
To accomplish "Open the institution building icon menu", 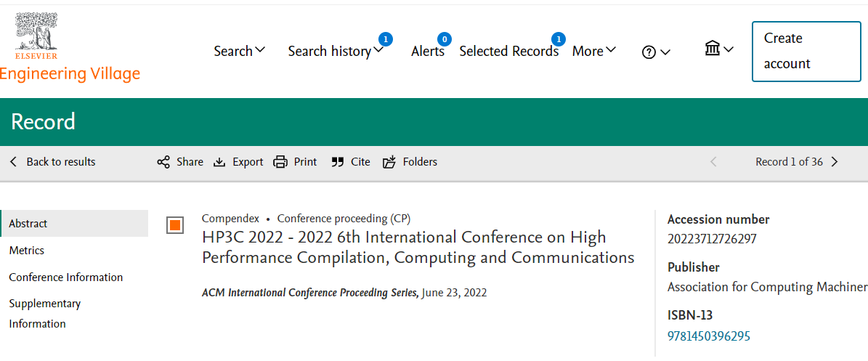I will (x=719, y=49).
